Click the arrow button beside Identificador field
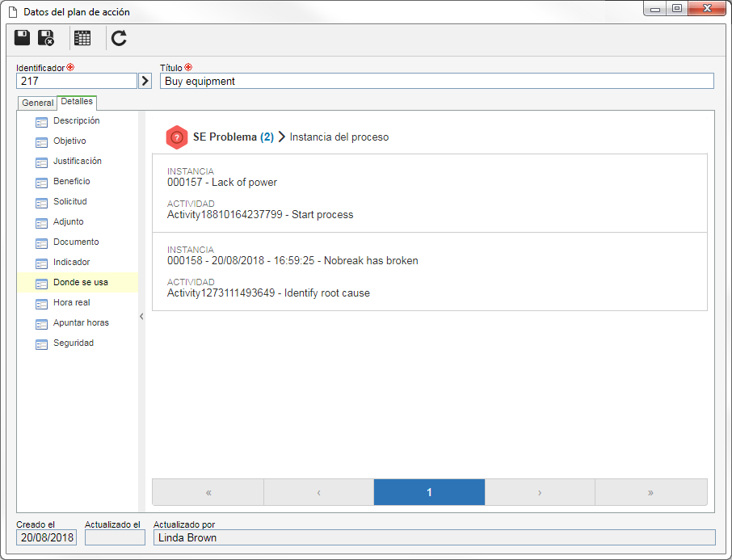 click(x=145, y=81)
